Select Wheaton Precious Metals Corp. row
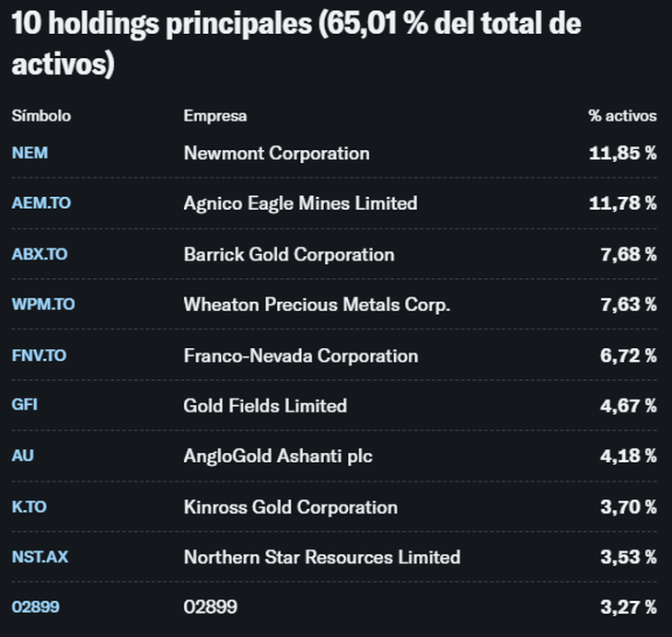672x637 pixels. point(317,305)
